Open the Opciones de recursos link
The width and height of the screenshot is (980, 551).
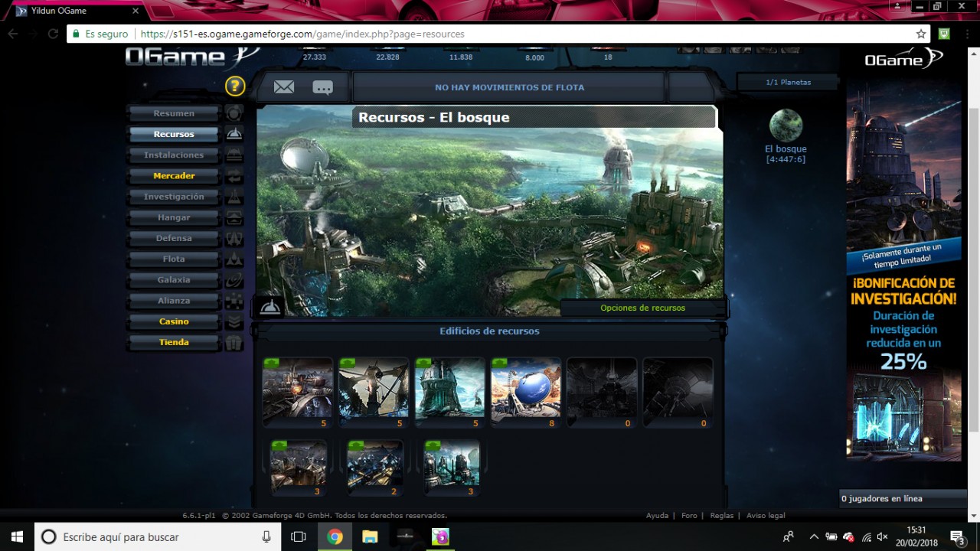click(x=643, y=308)
